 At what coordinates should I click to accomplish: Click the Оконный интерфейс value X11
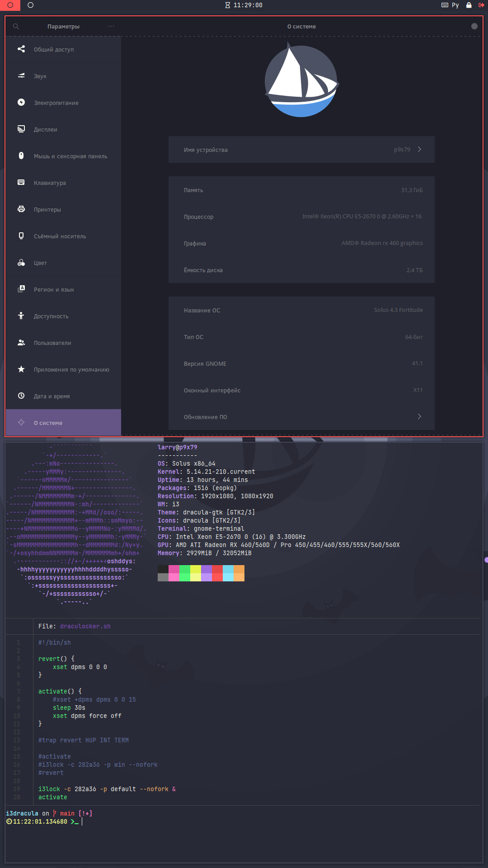coord(418,390)
